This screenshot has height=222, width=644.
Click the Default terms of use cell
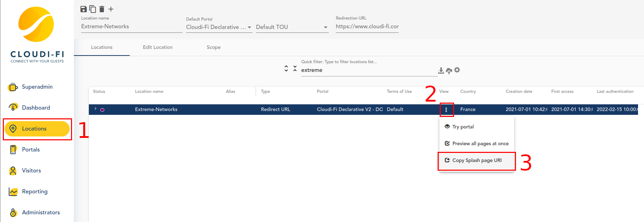[x=395, y=109]
